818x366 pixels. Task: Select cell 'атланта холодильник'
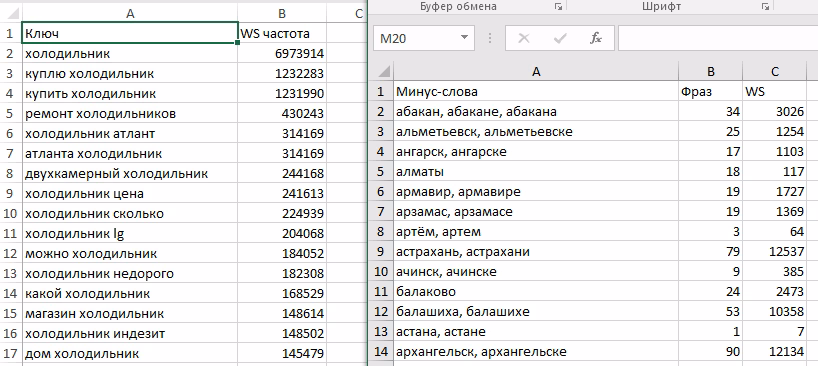coord(130,153)
